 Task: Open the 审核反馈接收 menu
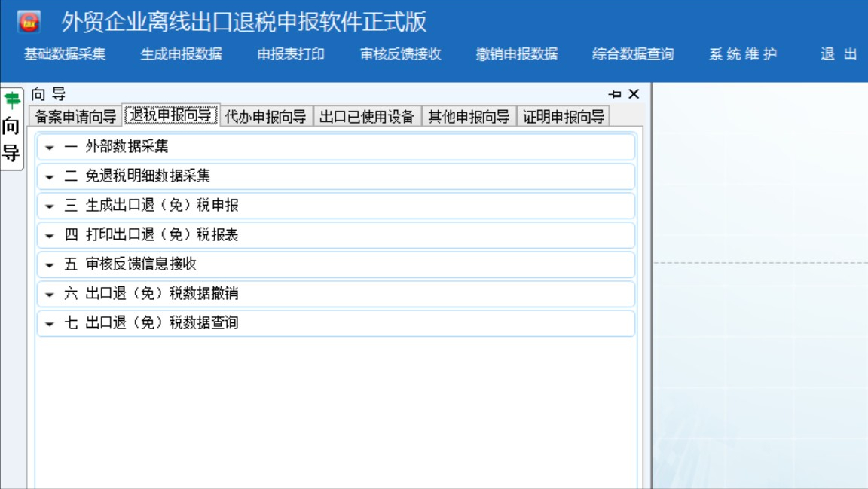tap(400, 53)
